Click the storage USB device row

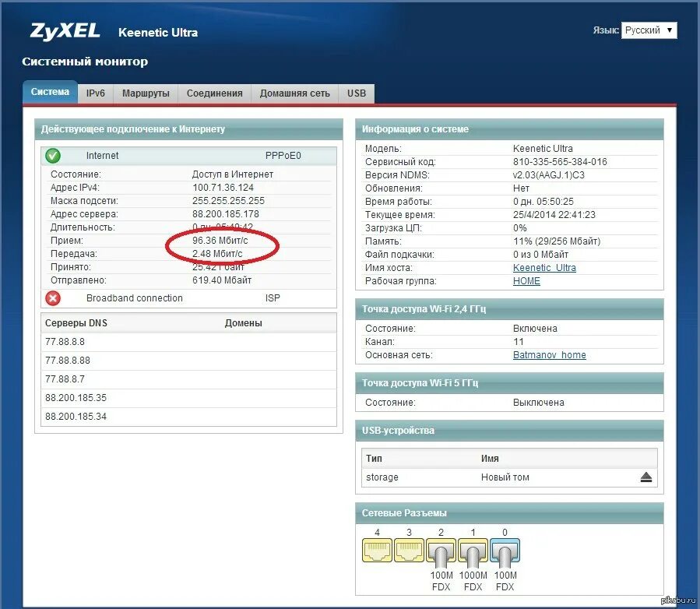point(509,477)
